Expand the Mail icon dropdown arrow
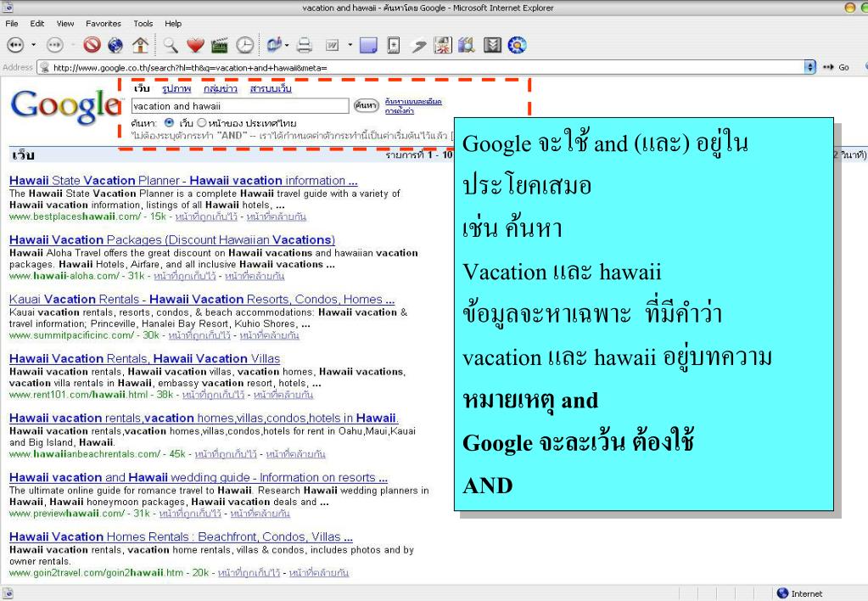 (x=287, y=45)
